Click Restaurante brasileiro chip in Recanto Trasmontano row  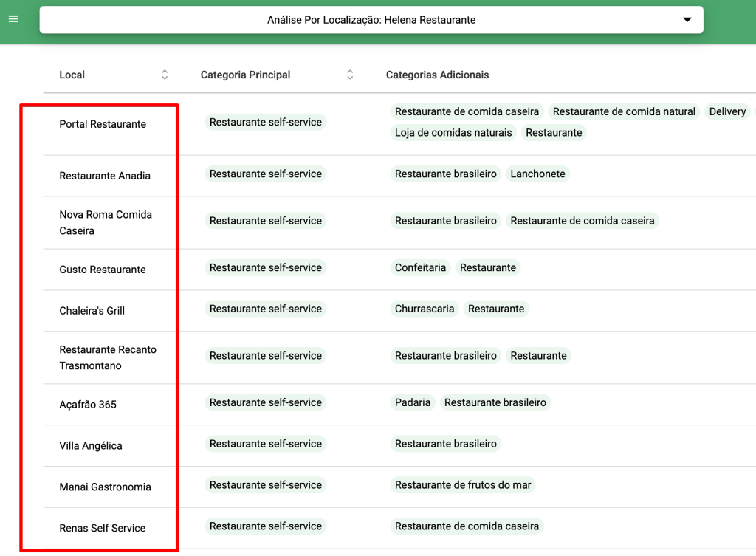click(x=445, y=355)
